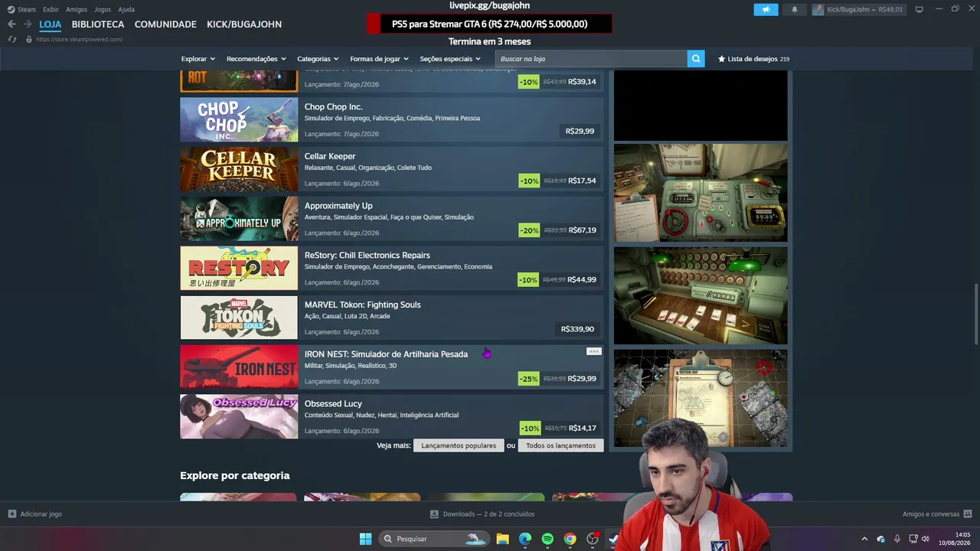Open the Jogos menu
Screen dimensions: 980x551
coord(103,9)
